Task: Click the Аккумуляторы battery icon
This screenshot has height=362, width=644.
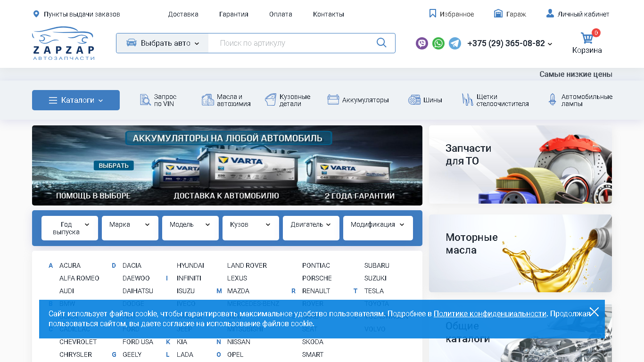Action: (333, 100)
